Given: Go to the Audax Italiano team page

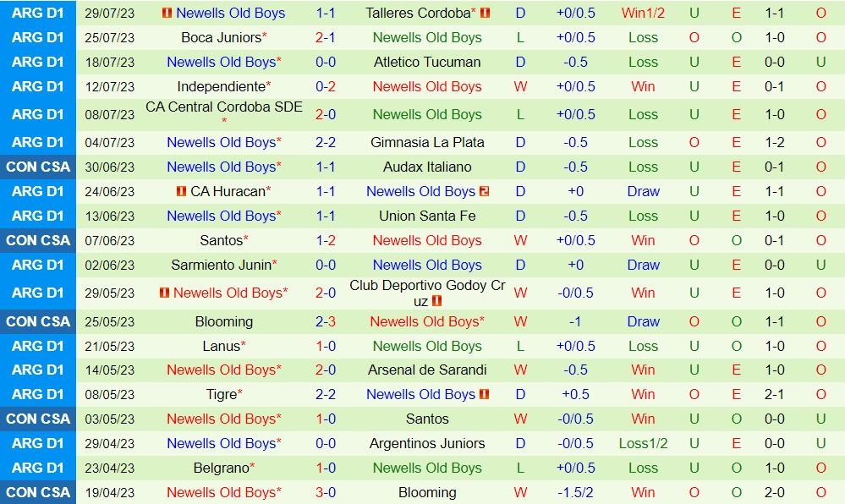Looking at the screenshot, I should point(427,167).
